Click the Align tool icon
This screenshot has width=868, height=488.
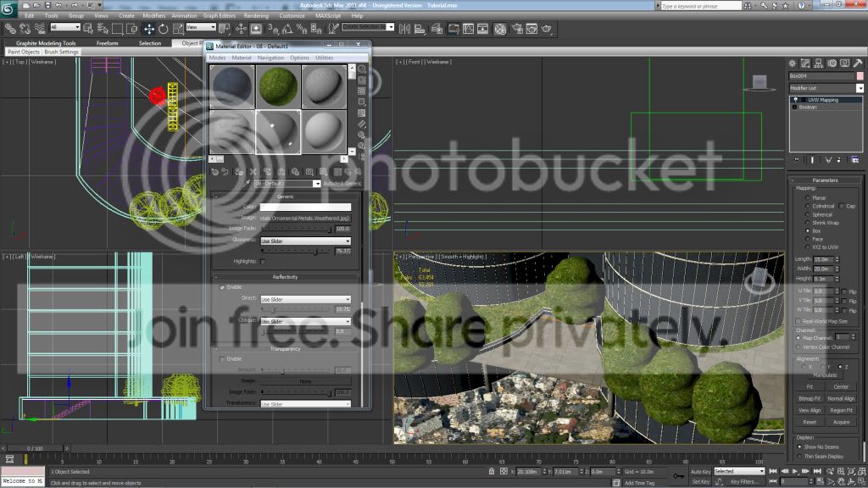click(420, 28)
